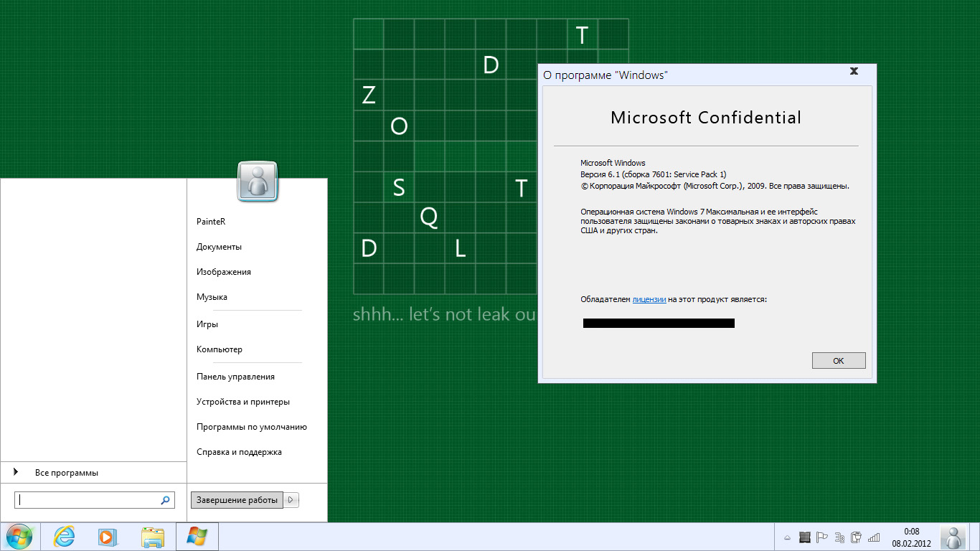The width and height of the screenshot is (980, 551).
Task: Open the PainteR user folder
Action: (211, 222)
